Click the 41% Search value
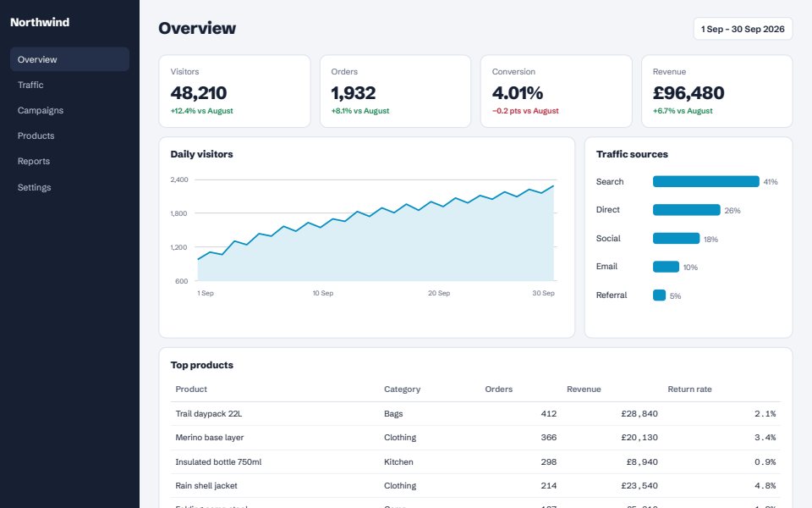This screenshot has width=812, height=508. click(771, 182)
